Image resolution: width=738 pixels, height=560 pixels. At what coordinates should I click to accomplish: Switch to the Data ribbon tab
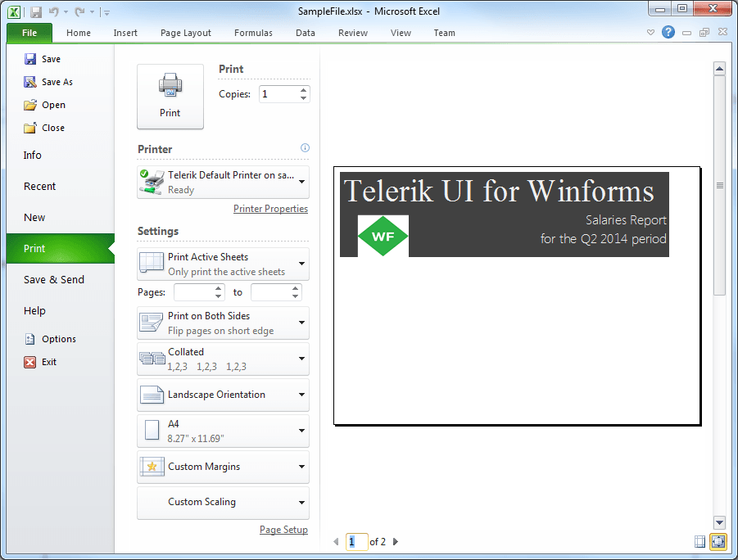306,33
